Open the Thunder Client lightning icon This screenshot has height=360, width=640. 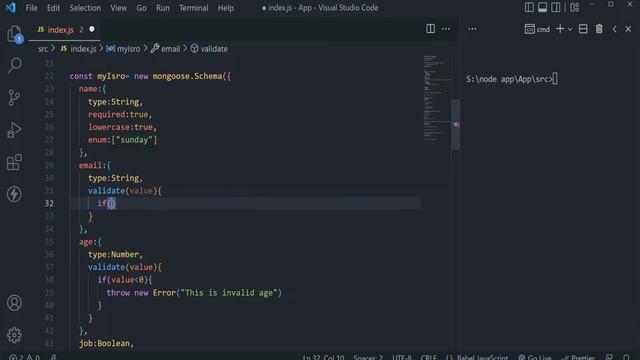[x=14, y=194]
